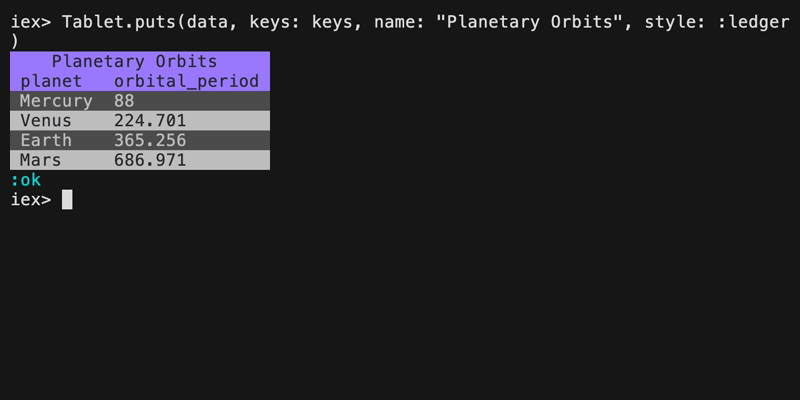Image resolution: width=800 pixels, height=400 pixels.
Task: Click the orbital_period column header
Action: click(x=186, y=81)
